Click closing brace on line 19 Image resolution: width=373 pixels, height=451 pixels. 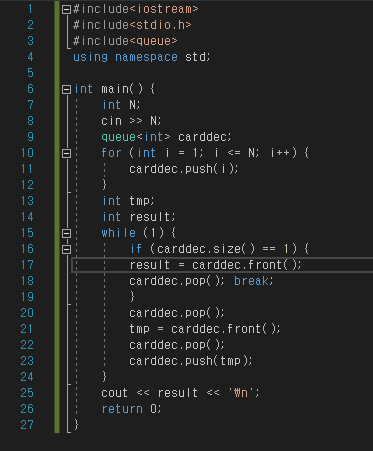coord(132,297)
